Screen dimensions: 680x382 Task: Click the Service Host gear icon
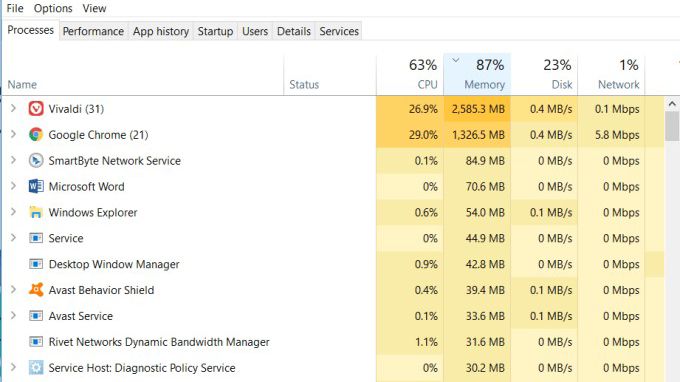tap(36, 368)
